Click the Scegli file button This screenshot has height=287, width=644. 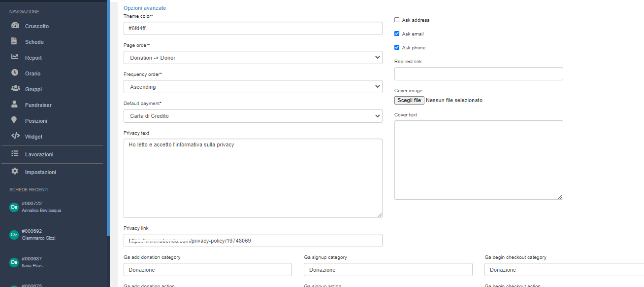pos(409,100)
